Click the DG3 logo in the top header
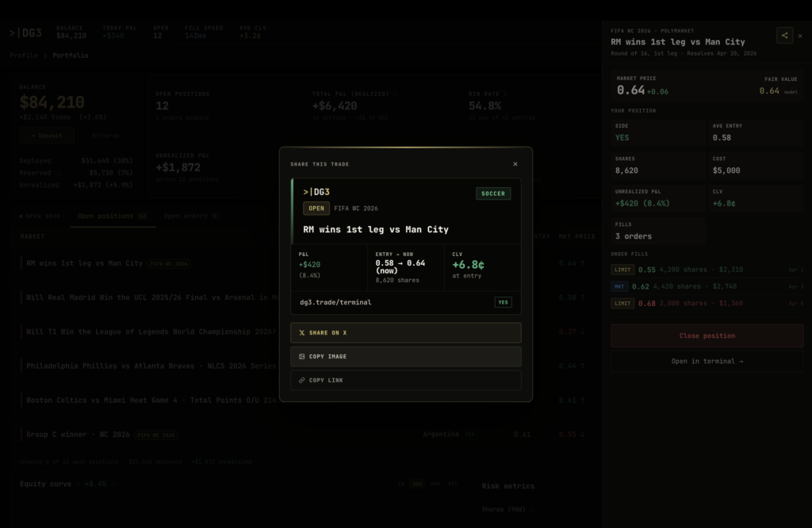 click(x=25, y=33)
